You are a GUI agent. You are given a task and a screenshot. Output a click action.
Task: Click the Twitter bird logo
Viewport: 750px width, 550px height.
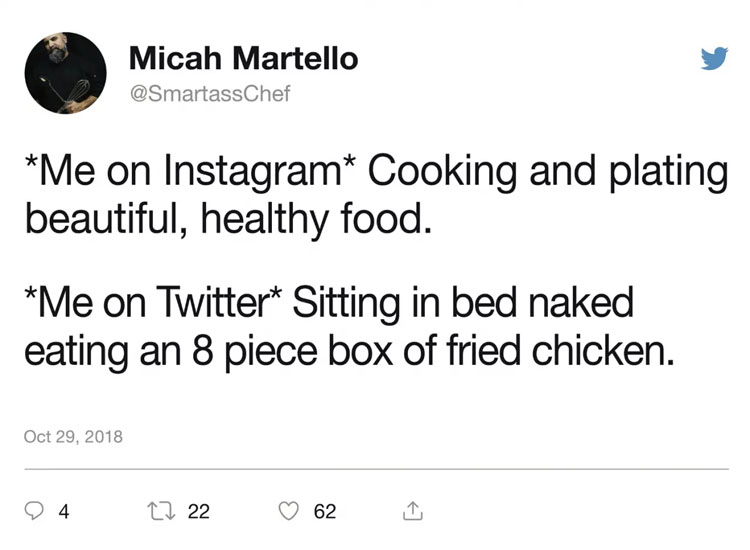pyautogui.click(x=714, y=59)
